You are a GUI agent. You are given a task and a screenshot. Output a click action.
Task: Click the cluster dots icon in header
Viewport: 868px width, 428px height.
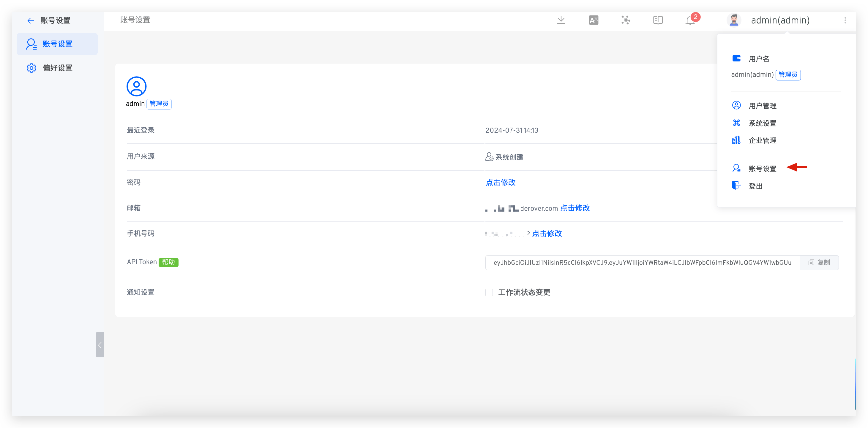click(x=626, y=20)
